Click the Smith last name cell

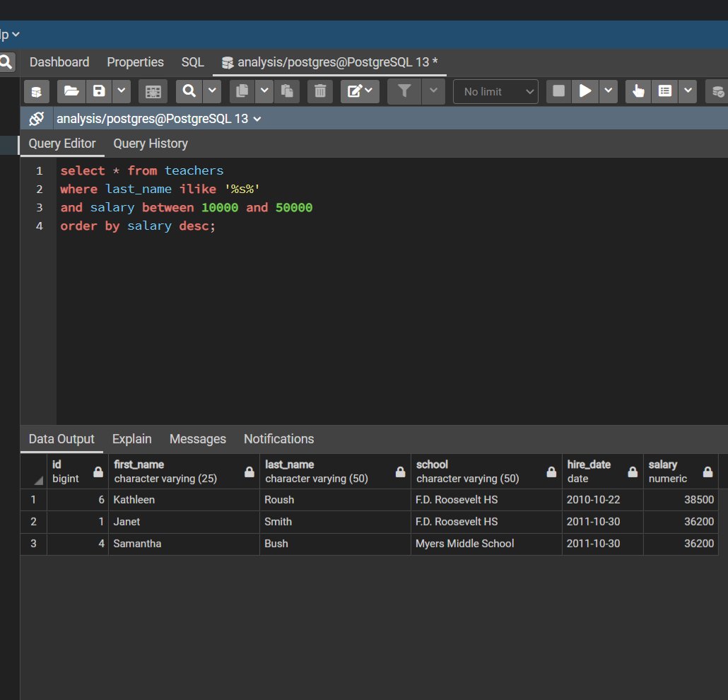pyautogui.click(x=335, y=522)
